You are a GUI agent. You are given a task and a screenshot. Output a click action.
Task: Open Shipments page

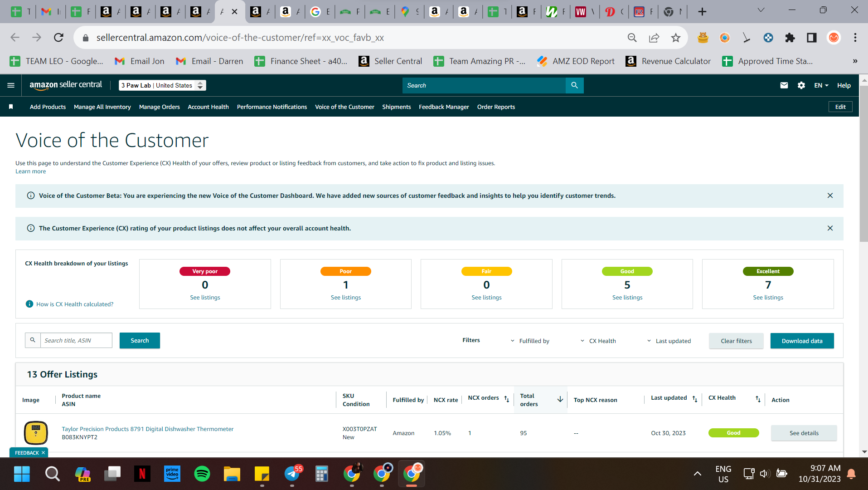point(396,107)
